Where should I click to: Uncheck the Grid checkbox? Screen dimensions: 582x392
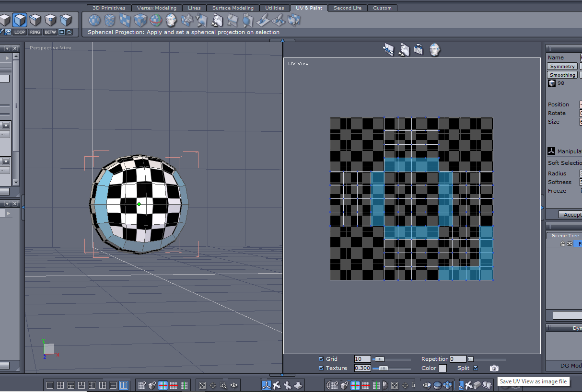click(321, 359)
